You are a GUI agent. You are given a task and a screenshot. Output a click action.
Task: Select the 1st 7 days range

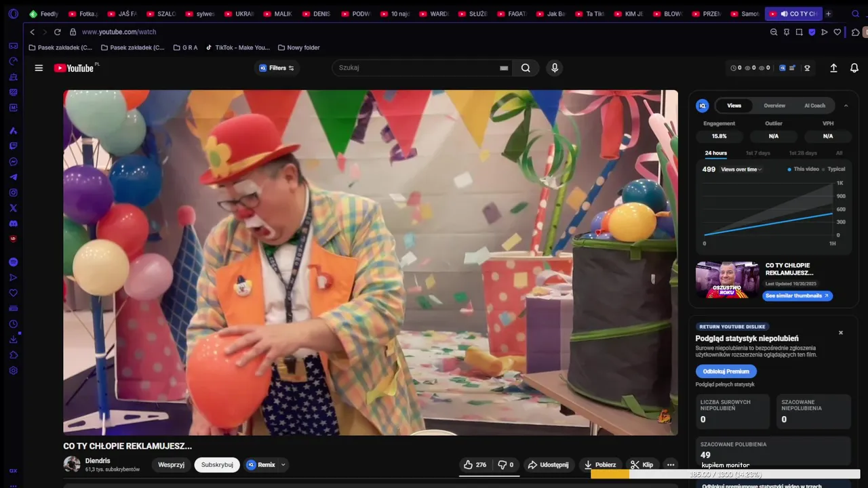758,153
